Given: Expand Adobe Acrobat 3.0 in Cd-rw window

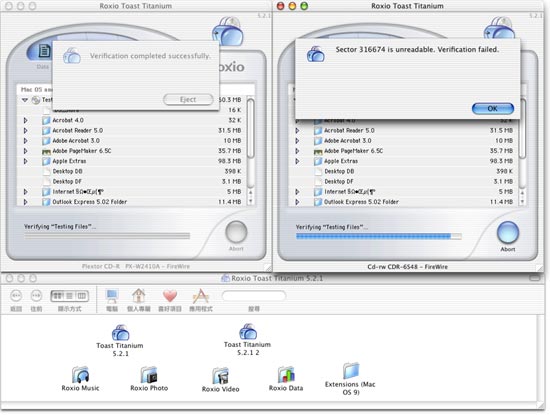Looking at the screenshot, I should click(x=297, y=141).
